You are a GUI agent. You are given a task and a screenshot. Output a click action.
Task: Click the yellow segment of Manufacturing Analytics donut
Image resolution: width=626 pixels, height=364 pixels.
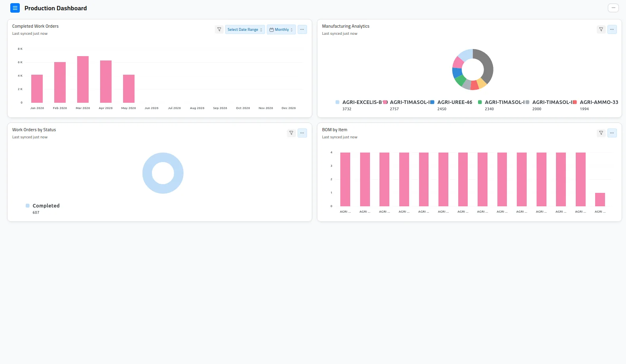tap(482, 84)
